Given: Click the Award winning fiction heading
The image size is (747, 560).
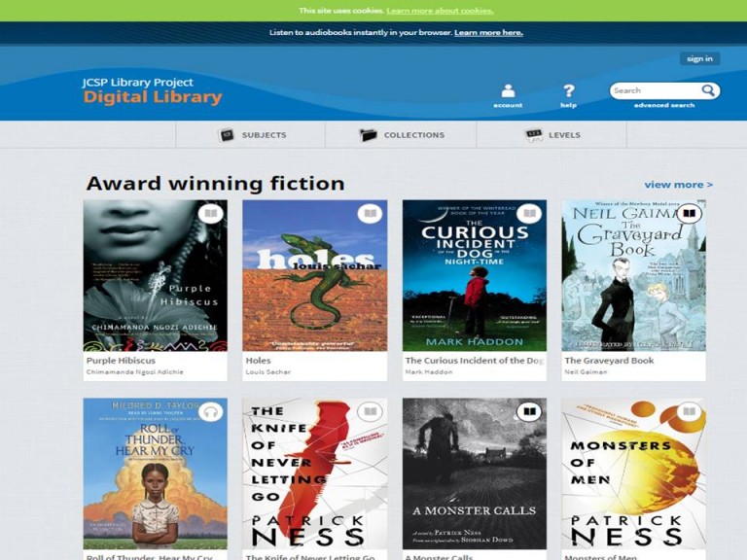Looking at the screenshot, I should [x=215, y=184].
